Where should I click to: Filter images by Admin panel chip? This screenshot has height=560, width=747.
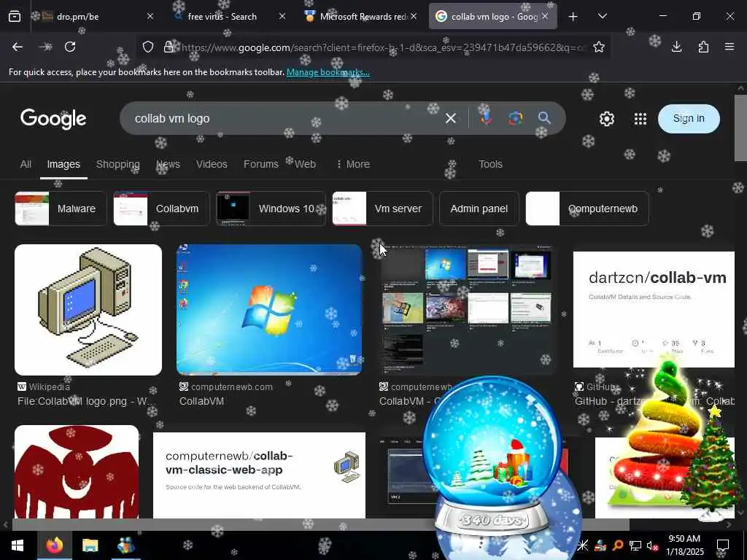(x=479, y=209)
